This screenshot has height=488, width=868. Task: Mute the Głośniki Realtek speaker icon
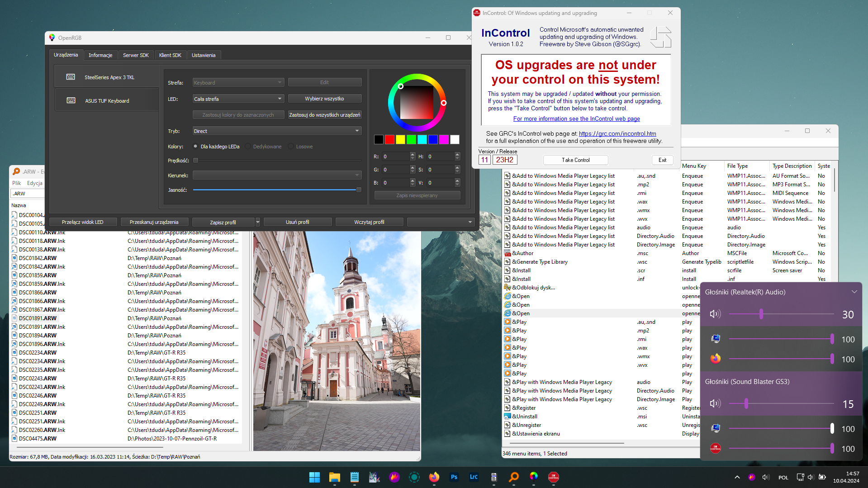pyautogui.click(x=715, y=313)
